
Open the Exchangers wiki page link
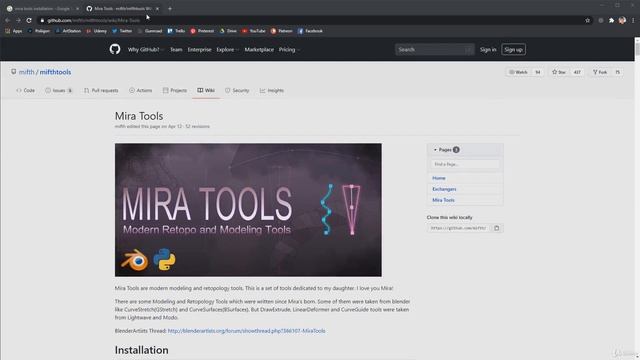coord(444,189)
